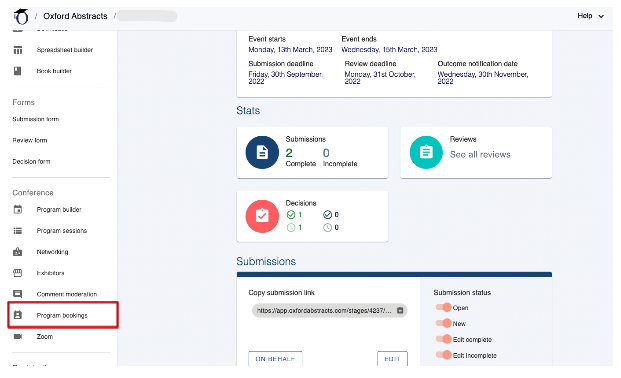Click the Forms sidebar heading
This screenshot has height=378, width=621.
coord(23,102)
